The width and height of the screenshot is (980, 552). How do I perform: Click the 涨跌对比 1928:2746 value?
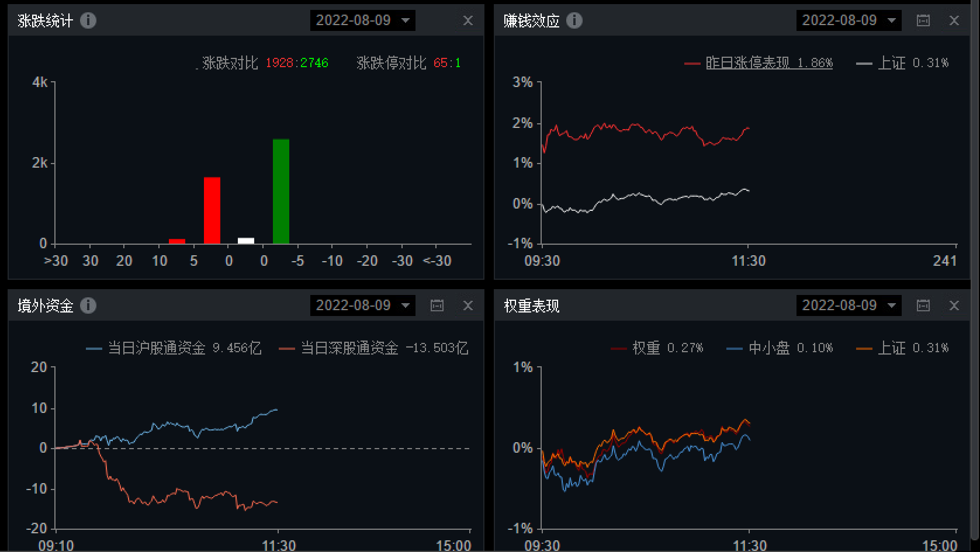[265, 63]
